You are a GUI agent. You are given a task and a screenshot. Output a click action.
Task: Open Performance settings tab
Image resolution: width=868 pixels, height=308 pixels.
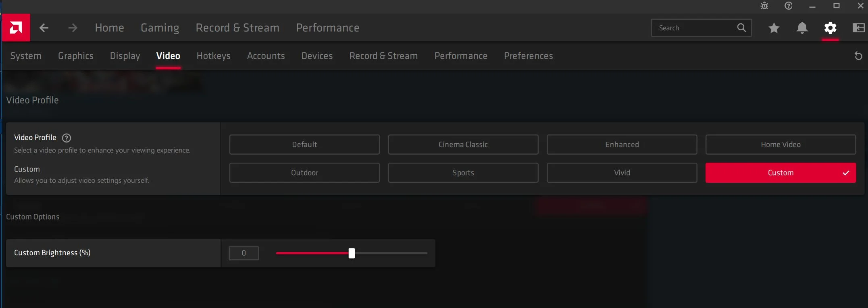click(x=461, y=56)
